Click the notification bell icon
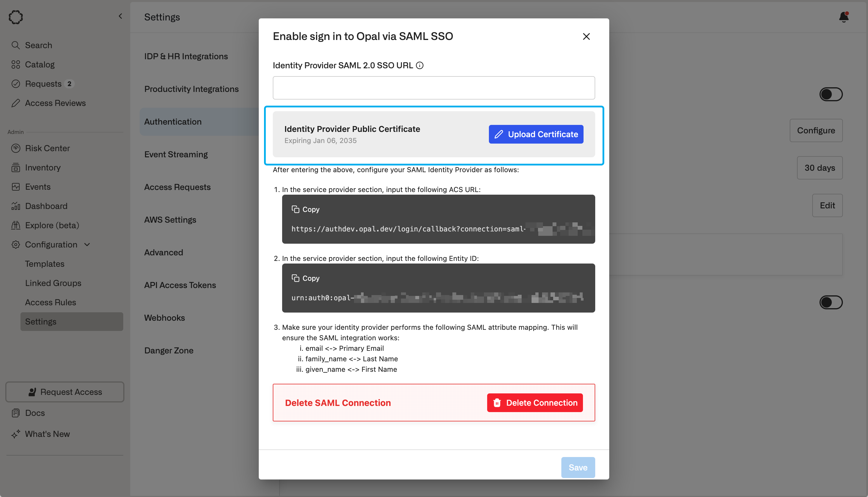The height and width of the screenshot is (497, 868). (843, 17)
